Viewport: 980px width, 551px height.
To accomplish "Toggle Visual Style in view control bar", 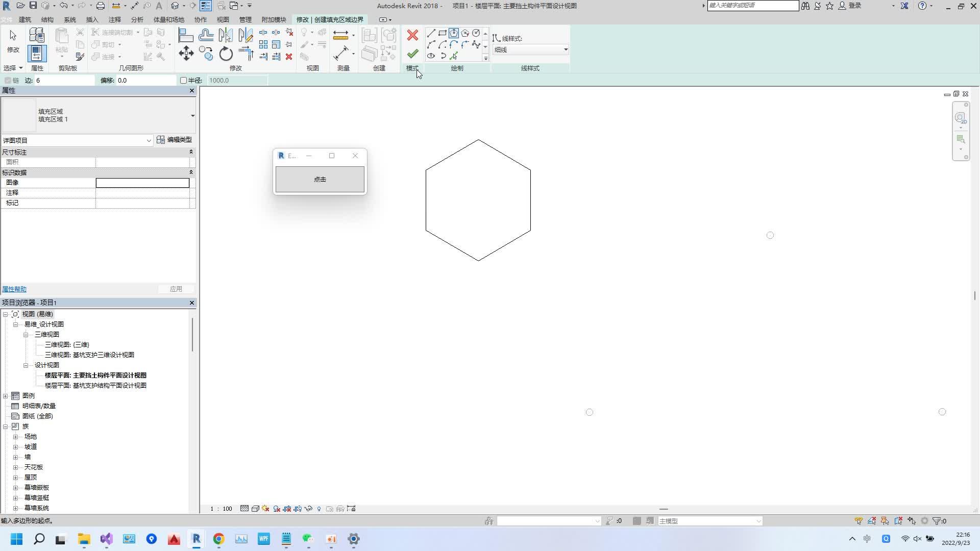I will (x=255, y=509).
